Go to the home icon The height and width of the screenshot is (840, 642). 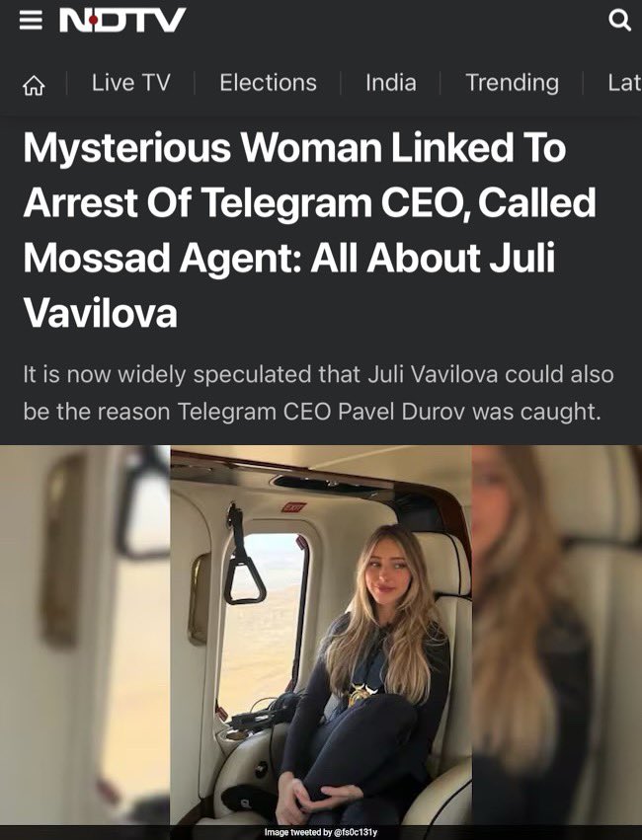pyautogui.click(x=34, y=85)
